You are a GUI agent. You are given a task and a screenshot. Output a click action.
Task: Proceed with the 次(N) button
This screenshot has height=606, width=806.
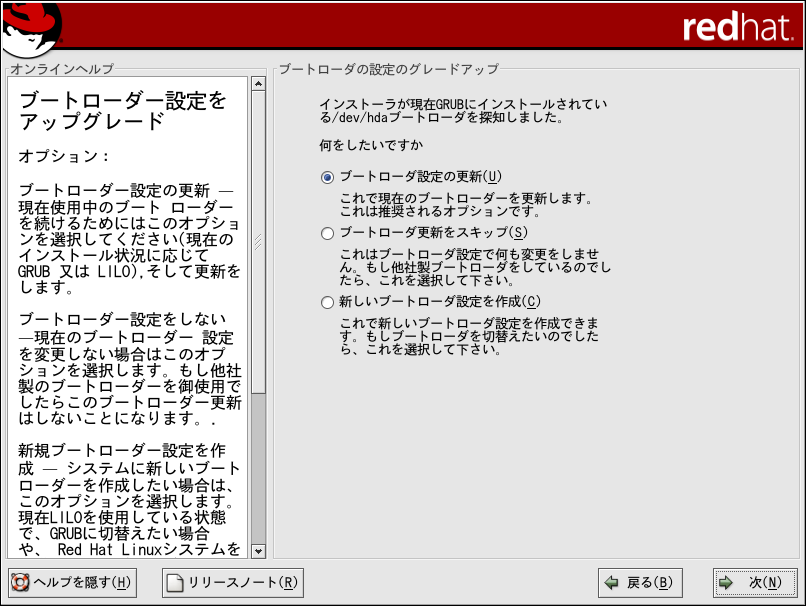(x=754, y=582)
